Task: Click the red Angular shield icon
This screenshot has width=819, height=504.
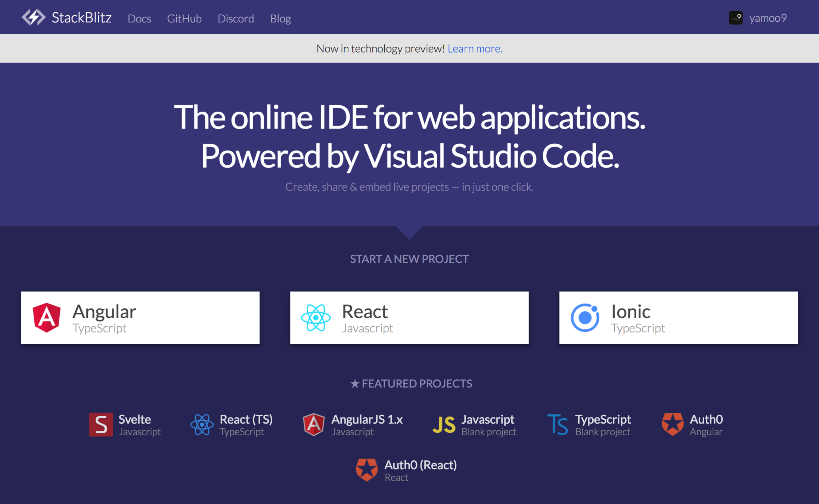Action: tap(47, 317)
